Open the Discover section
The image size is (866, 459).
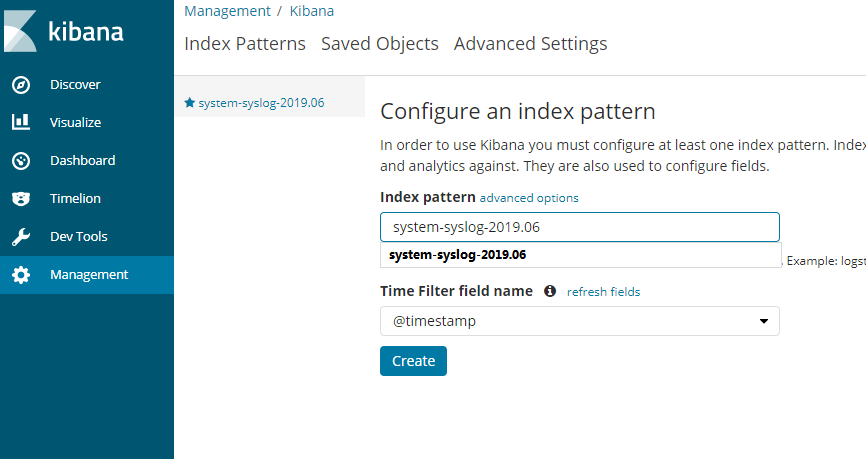pyautogui.click(x=75, y=85)
